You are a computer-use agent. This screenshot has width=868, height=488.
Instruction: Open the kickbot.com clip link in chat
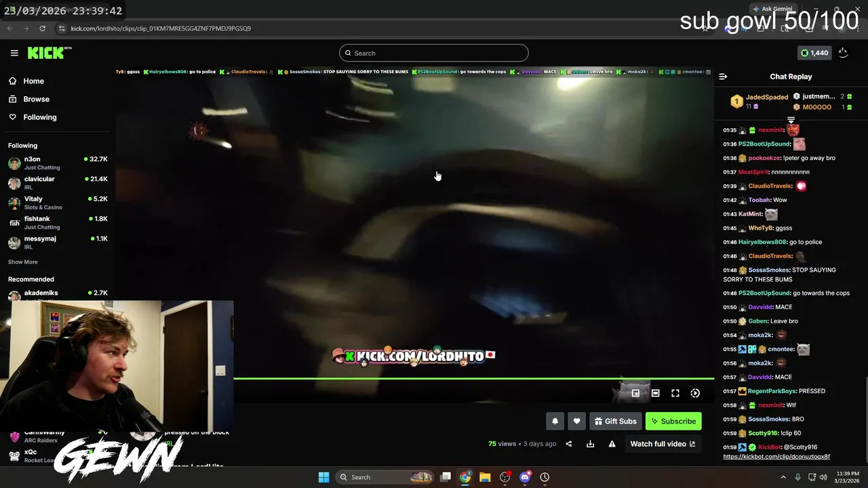[776, 457]
